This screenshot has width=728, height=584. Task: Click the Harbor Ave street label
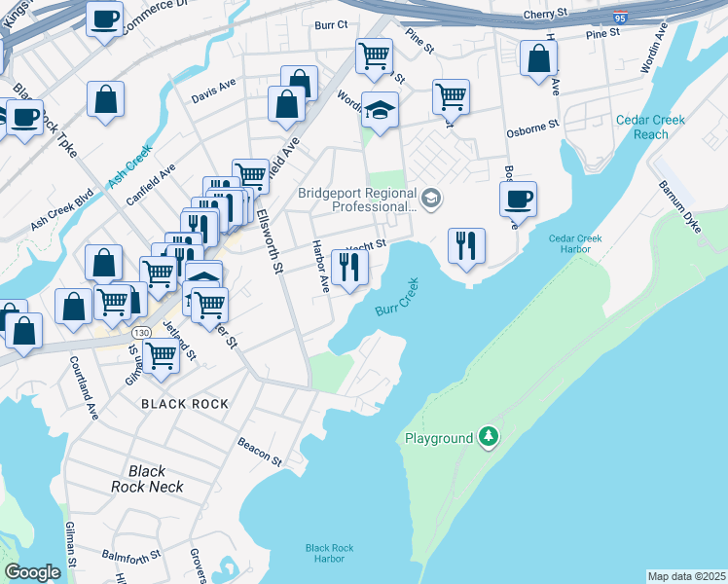pyautogui.click(x=320, y=267)
